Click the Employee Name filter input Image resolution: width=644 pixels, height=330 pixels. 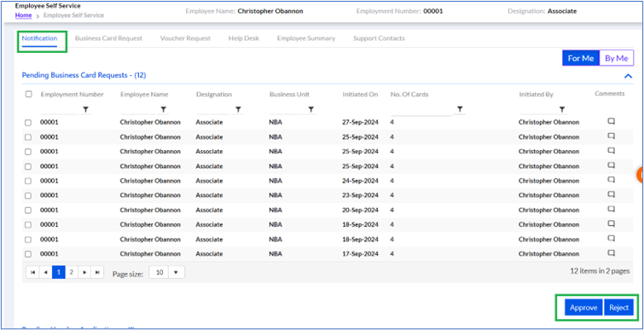pos(138,110)
